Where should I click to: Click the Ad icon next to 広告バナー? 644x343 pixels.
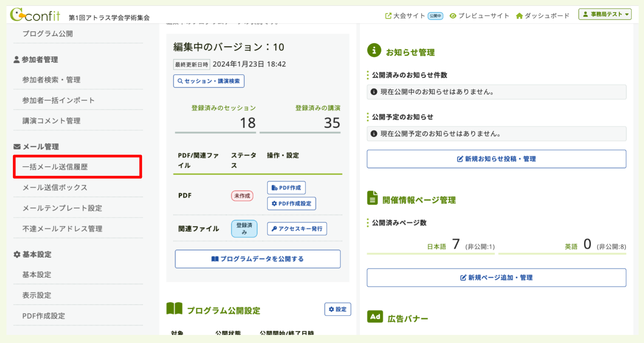click(x=375, y=317)
